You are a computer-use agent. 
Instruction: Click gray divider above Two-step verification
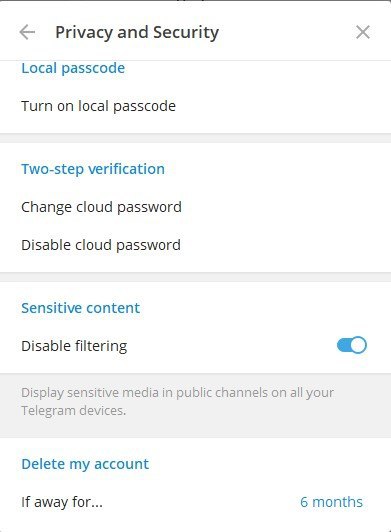pos(196,138)
